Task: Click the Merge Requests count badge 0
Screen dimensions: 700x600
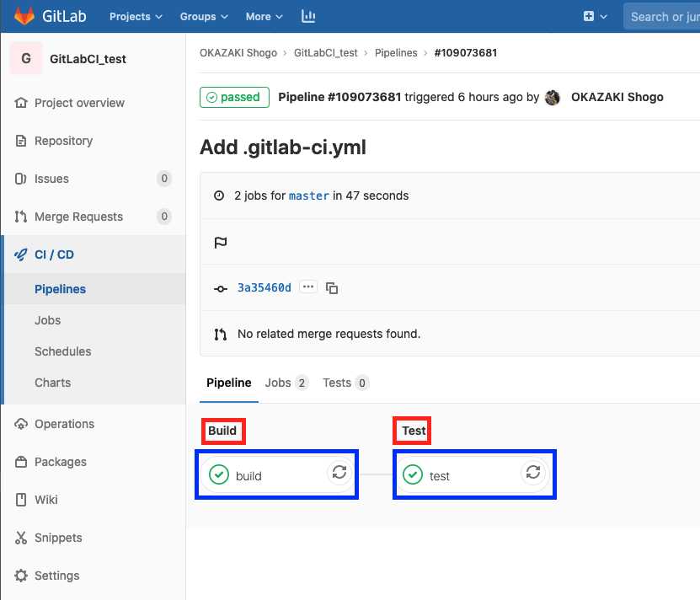Action: 164,217
